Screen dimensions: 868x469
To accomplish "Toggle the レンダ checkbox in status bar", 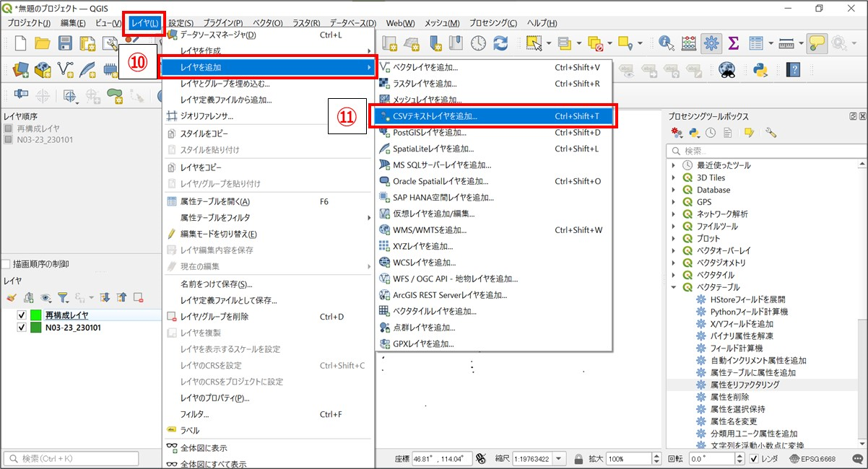I will [753, 459].
